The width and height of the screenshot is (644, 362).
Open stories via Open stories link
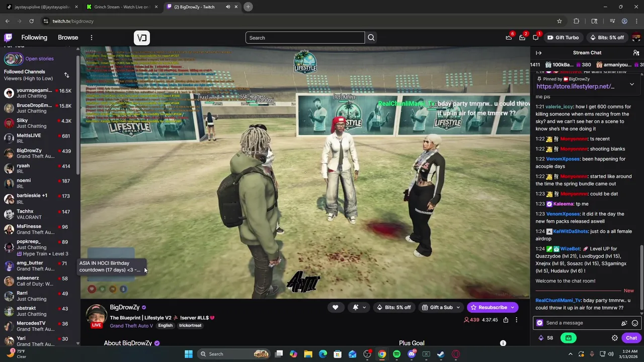point(39,59)
